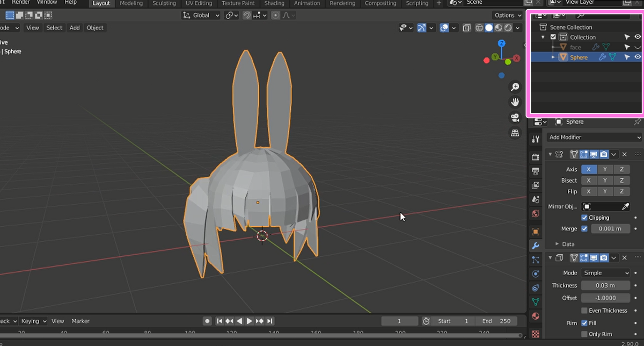
Task: Open the View Layer properties tab
Action: click(x=535, y=185)
